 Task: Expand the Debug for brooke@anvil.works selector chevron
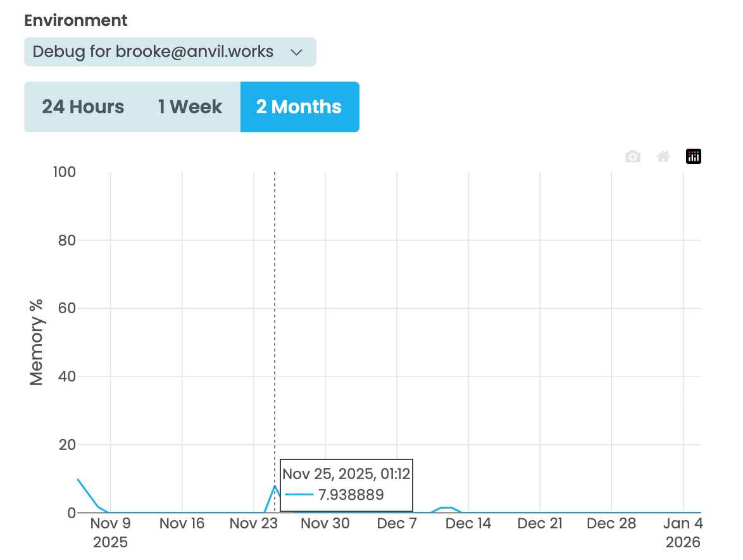click(x=296, y=53)
